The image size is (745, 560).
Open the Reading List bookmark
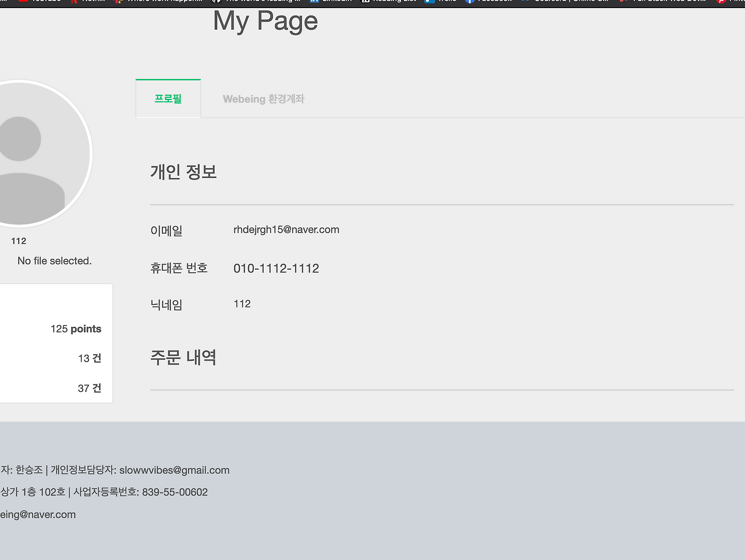(x=388, y=1)
